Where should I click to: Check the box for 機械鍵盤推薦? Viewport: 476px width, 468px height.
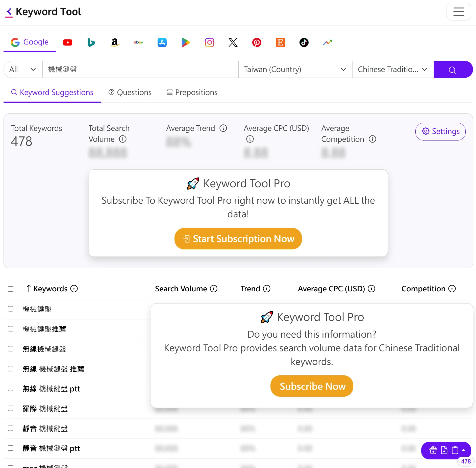pos(11,329)
